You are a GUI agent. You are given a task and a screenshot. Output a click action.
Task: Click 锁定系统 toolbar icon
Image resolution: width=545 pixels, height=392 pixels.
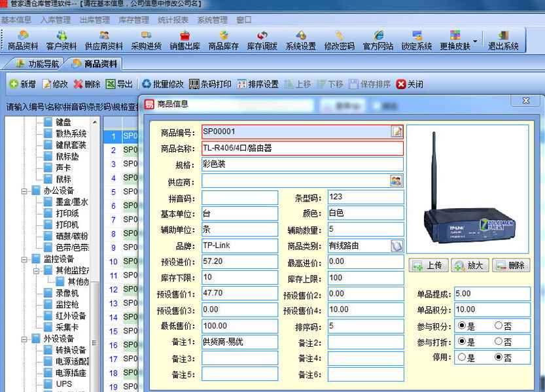click(416, 41)
